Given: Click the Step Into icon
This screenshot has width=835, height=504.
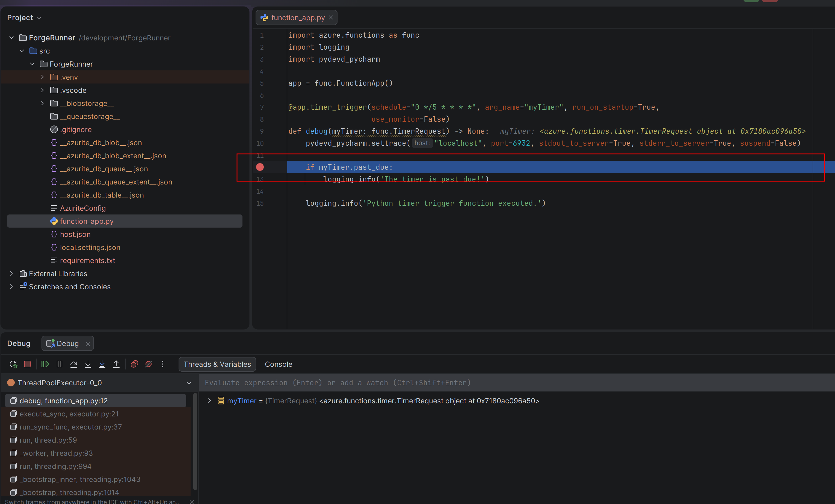Looking at the screenshot, I should [x=88, y=364].
